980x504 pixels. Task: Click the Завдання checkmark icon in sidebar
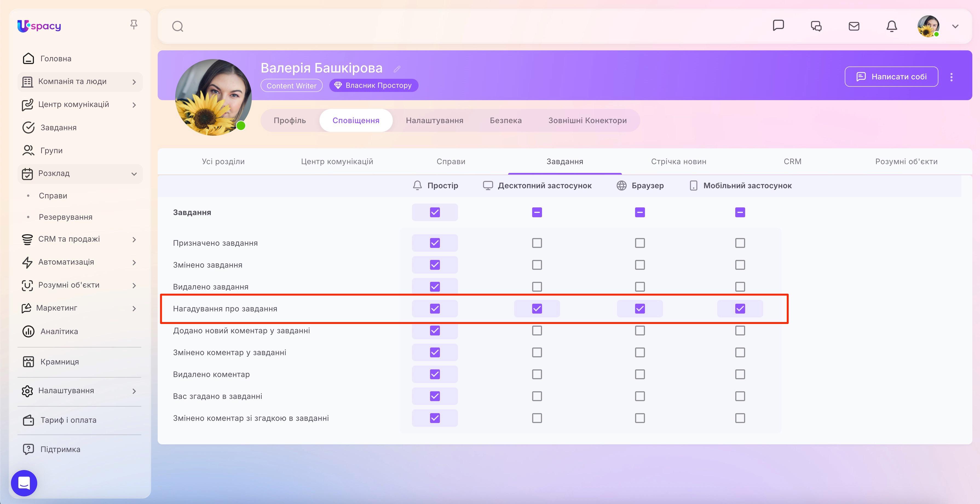[x=28, y=128]
